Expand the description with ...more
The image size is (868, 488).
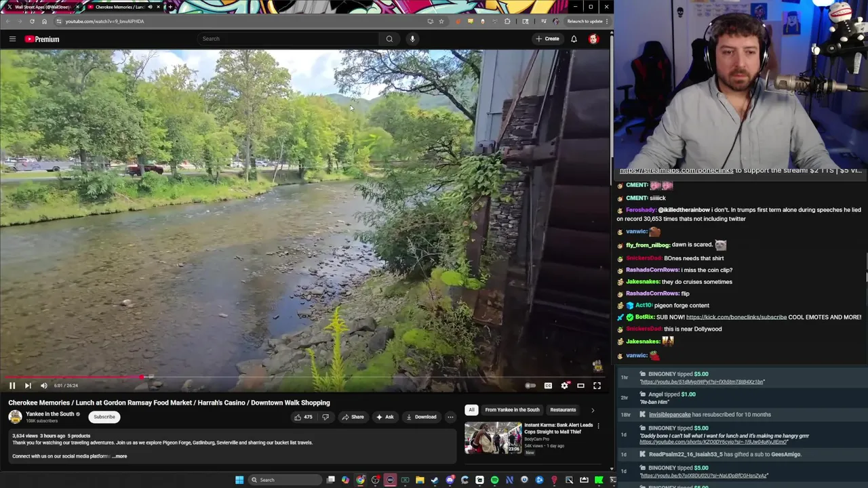coord(119,456)
